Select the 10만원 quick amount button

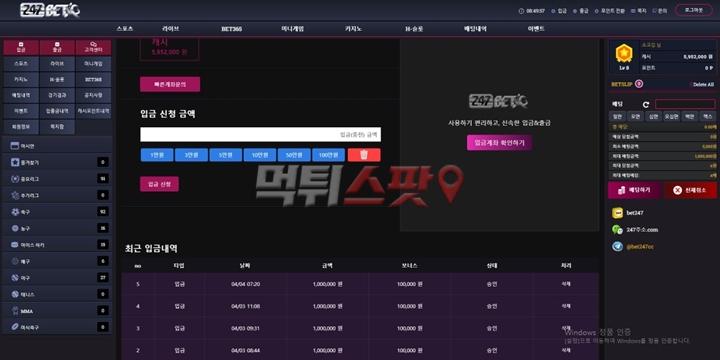[259, 155]
